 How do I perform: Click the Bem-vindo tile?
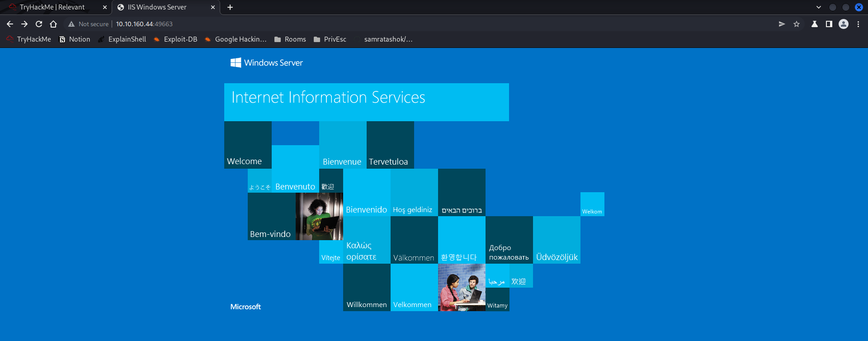click(x=271, y=216)
